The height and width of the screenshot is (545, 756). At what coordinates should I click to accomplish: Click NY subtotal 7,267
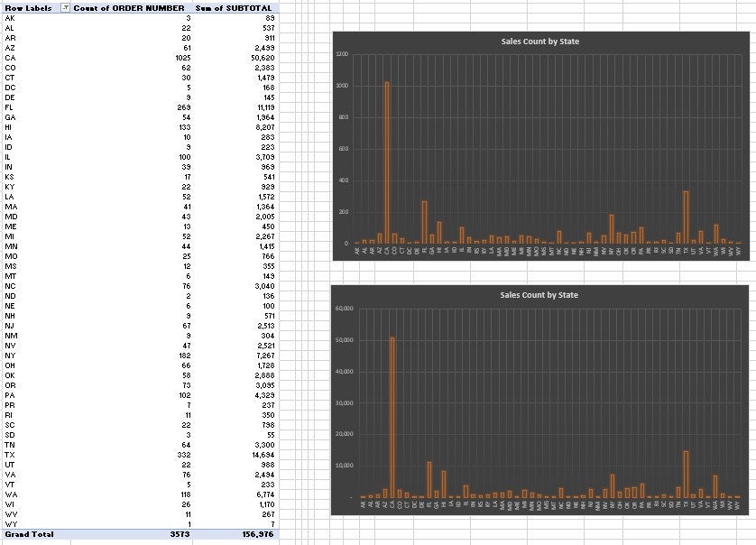265,356
